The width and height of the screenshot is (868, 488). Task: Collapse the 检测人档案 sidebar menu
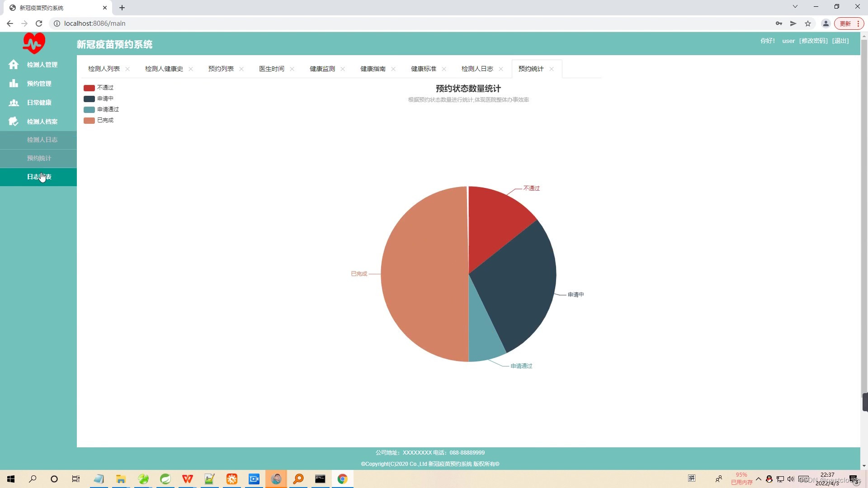tap(42, 122)
